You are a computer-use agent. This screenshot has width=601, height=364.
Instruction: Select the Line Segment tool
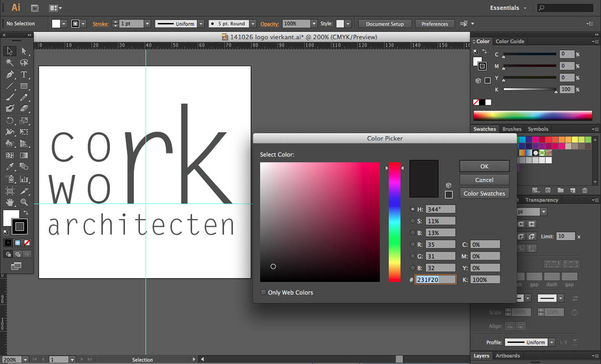[10, 86]
